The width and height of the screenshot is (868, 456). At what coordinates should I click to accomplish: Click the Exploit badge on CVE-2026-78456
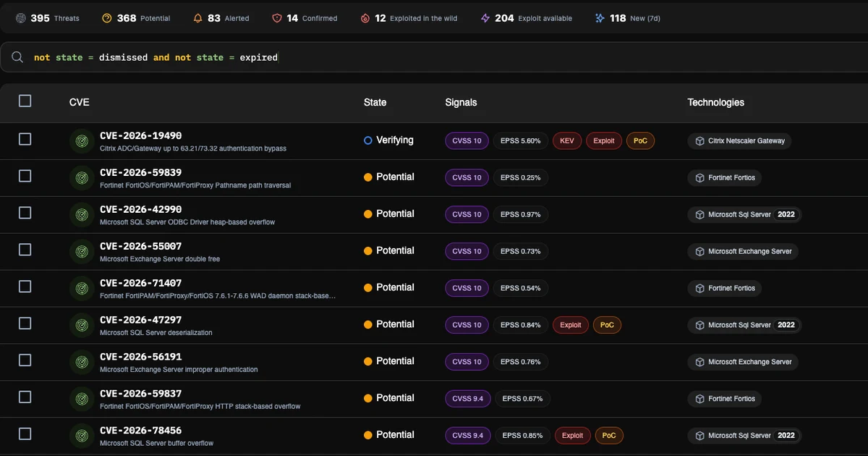pos(573,436)
